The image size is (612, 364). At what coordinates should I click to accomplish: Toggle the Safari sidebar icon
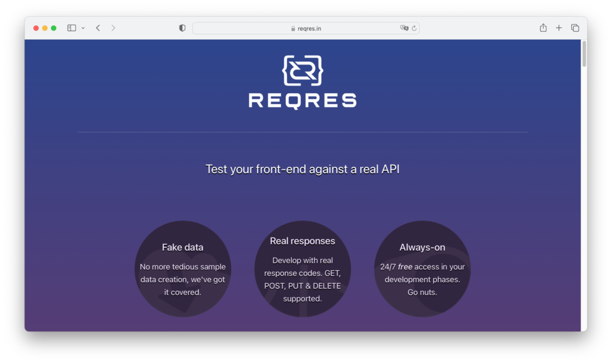tap(72, 28)
